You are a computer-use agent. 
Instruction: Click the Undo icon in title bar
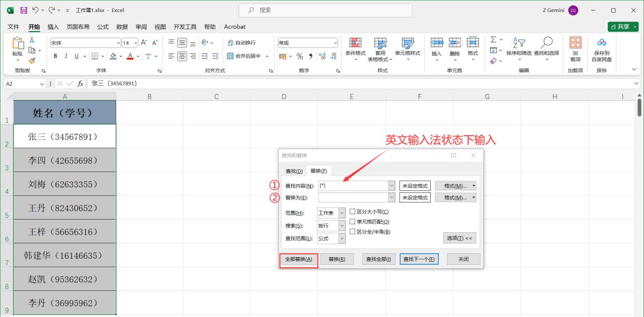click(35, 10)
